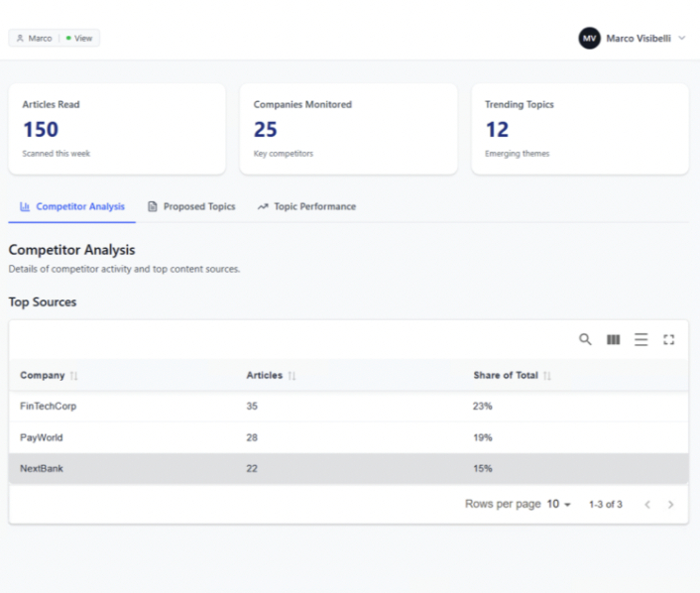
Task: Go to the next table page
Action: pyautogui.click(x=670, y=505)
